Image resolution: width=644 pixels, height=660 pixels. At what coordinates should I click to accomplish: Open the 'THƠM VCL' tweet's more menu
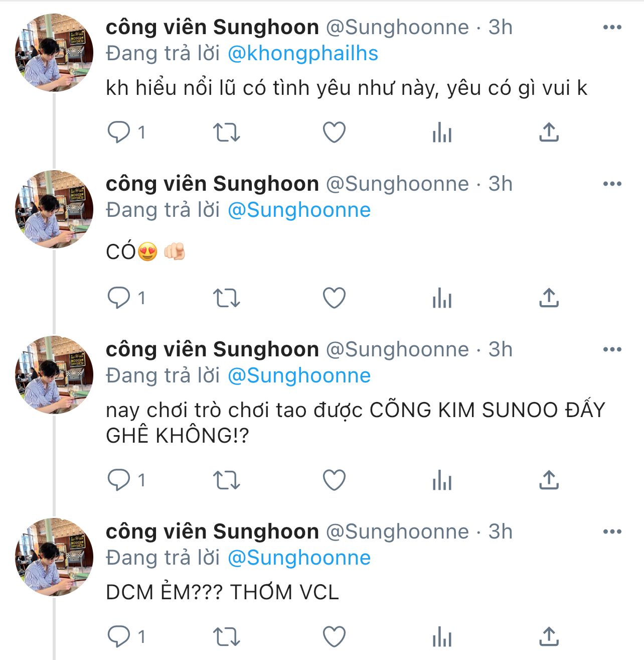point(612,532)
